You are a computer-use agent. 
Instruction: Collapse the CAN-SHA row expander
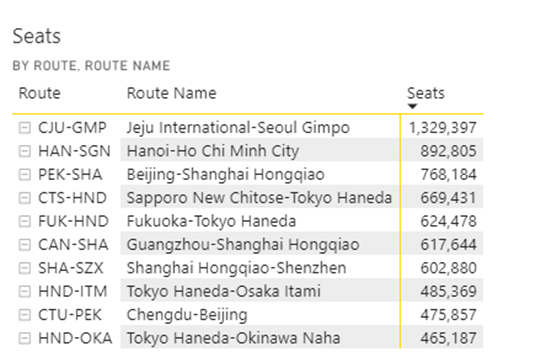coord(24,245)
